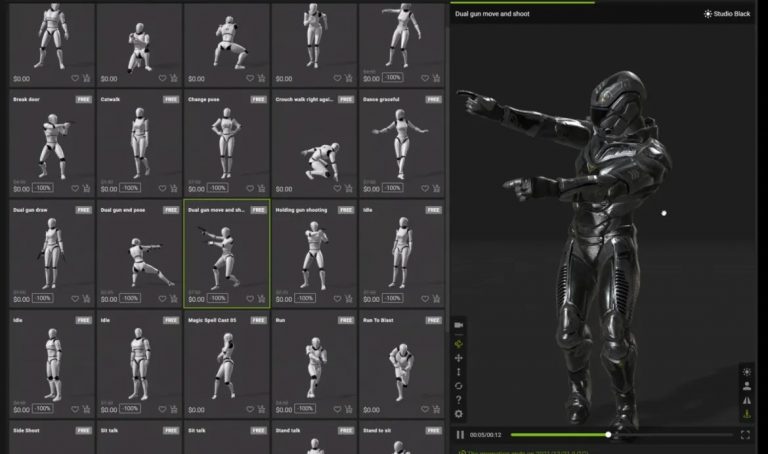This screenshot has height=454, width=768.
Task: Add Dual gun end pose to cart
Action: (174, 299)
